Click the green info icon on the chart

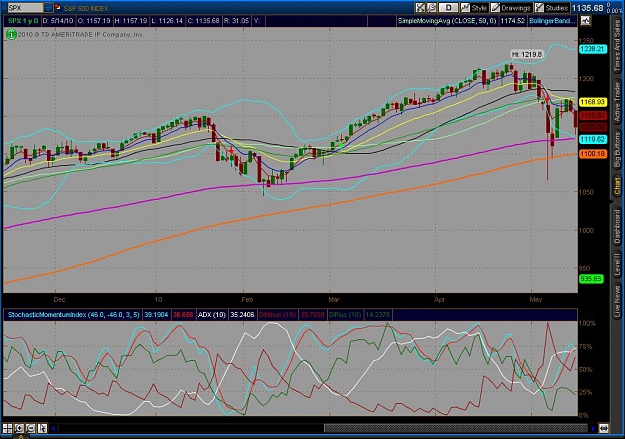coord(11,35)
